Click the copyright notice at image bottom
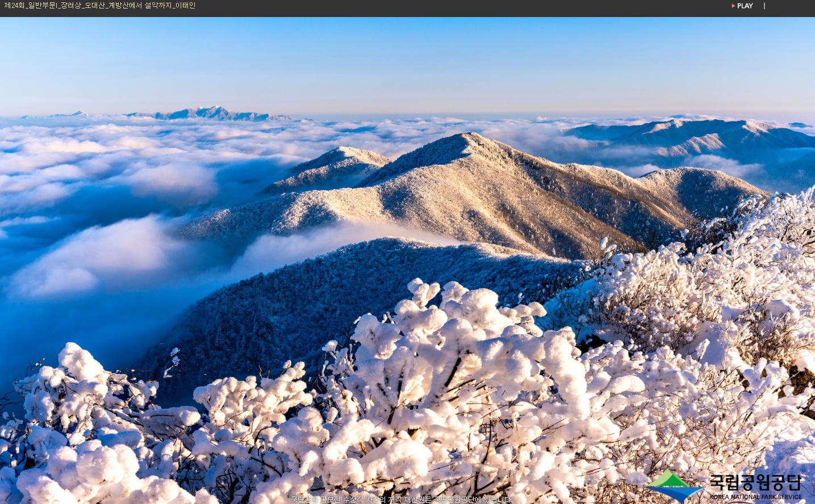The image size is (815, 504). [401, 499]
